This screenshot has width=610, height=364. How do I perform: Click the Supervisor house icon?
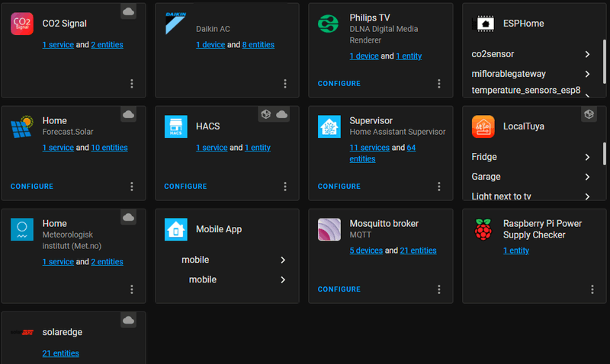pos(329,126)
